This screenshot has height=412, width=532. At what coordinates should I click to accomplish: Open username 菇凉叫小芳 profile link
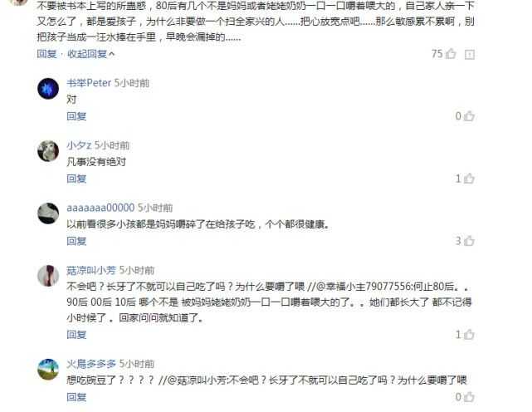[x=91, y=270]
